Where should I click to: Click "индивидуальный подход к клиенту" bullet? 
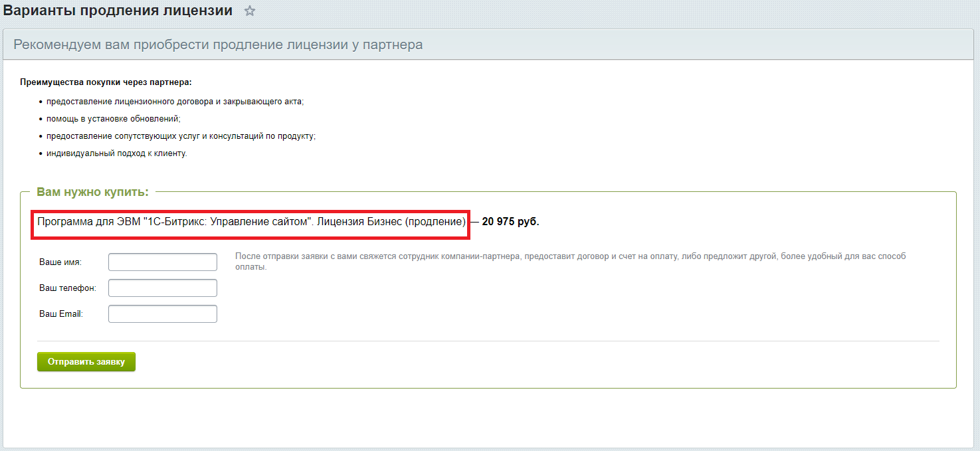pos(117,153)
